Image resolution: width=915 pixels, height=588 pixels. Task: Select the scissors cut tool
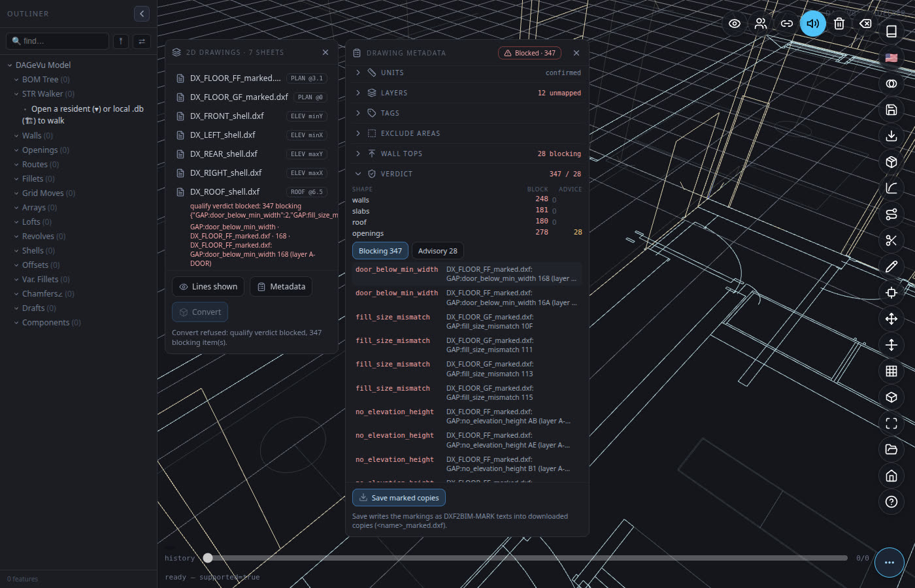pyautogui.click(x=891, y=240)
